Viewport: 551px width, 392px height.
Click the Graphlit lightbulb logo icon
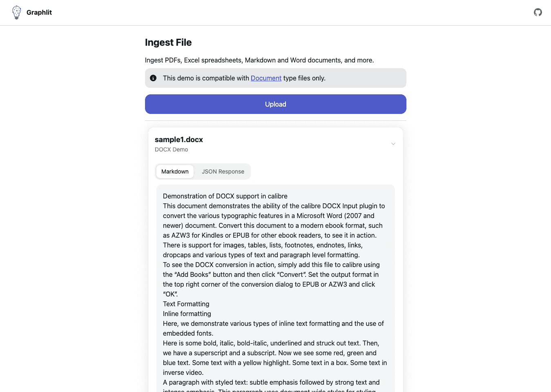[x=16, y=12]
